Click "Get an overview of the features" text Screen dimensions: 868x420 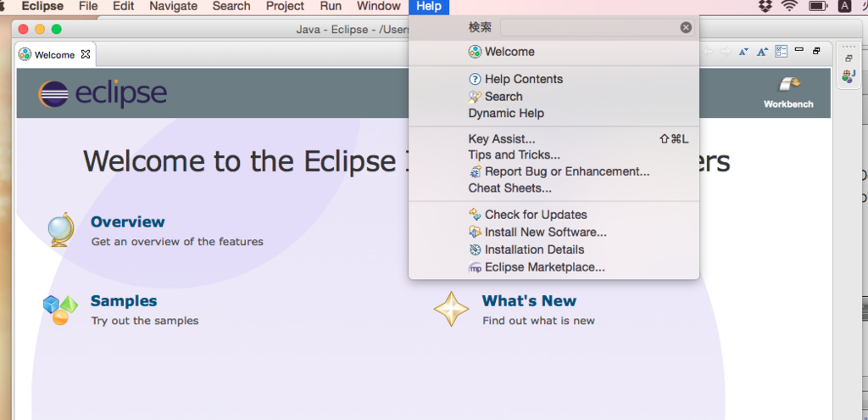pyautogui.click(x=177, y=242)
